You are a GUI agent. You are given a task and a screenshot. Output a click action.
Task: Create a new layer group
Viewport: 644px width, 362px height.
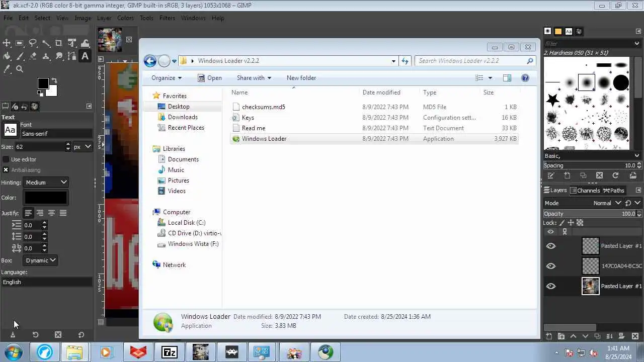pos(561,336)
